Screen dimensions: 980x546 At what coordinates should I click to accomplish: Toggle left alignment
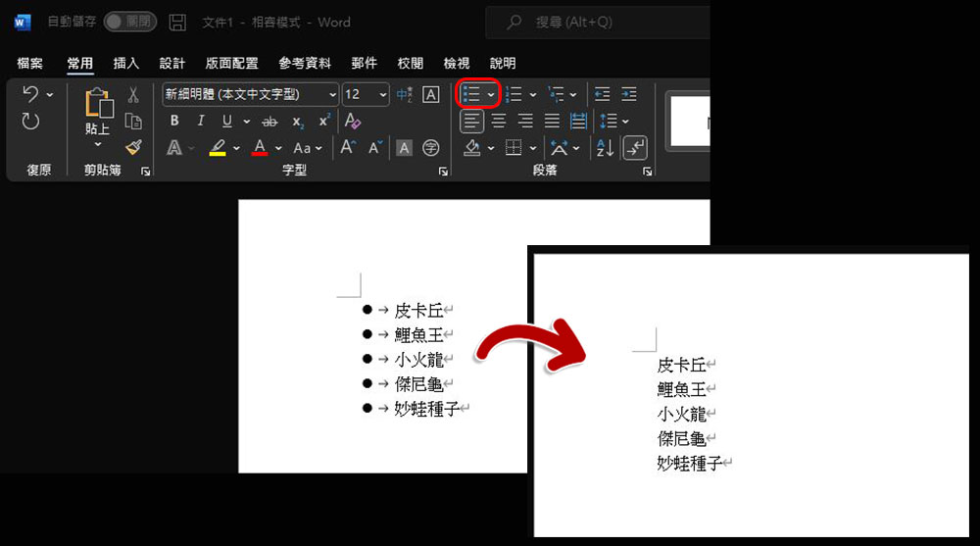[472, 122]
